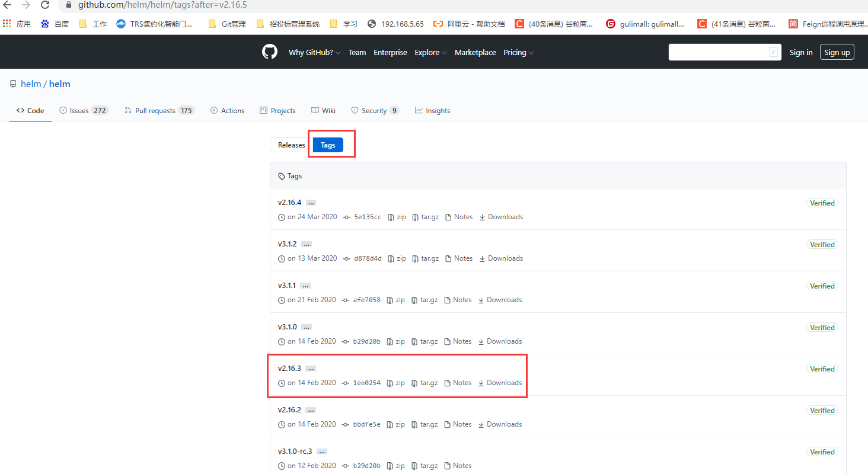Screen dimensions: 868x474
Task: Expand the ellipsis next to v3.1.0
Action: [x=306, y=327]
